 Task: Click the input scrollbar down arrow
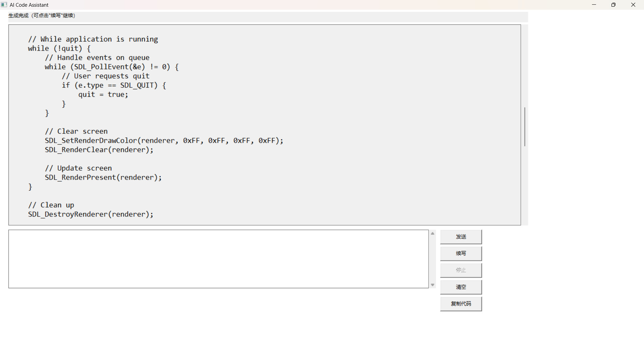(x=432, y=285)
